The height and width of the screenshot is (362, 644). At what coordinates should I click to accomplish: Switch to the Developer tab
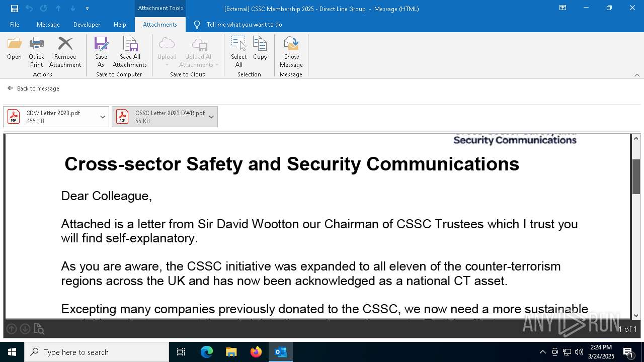click(87, 25)
